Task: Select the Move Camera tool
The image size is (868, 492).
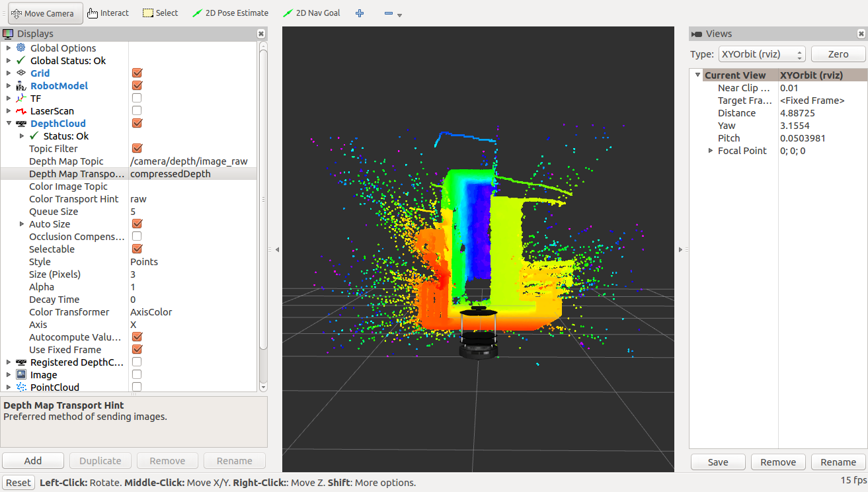Action: 46,13
